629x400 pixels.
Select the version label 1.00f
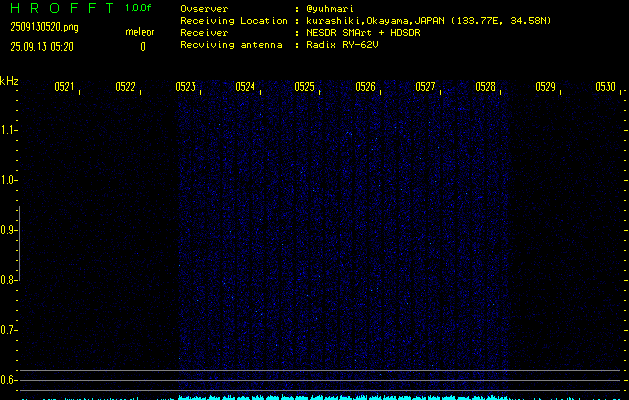point(138,8)
